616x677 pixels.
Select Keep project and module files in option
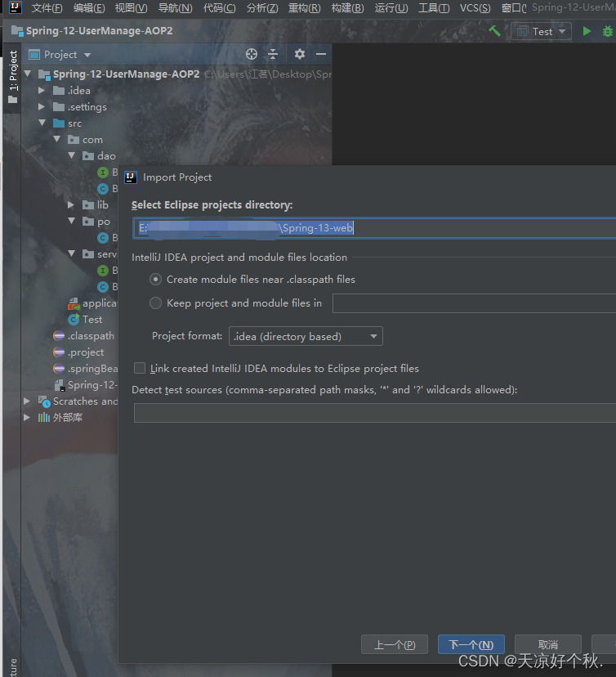tap(155, 303)
